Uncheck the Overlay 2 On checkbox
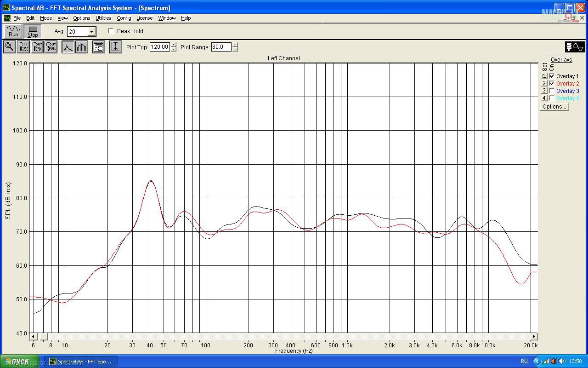The width and height of the screenshot is (588, 368). click(552, 84)
